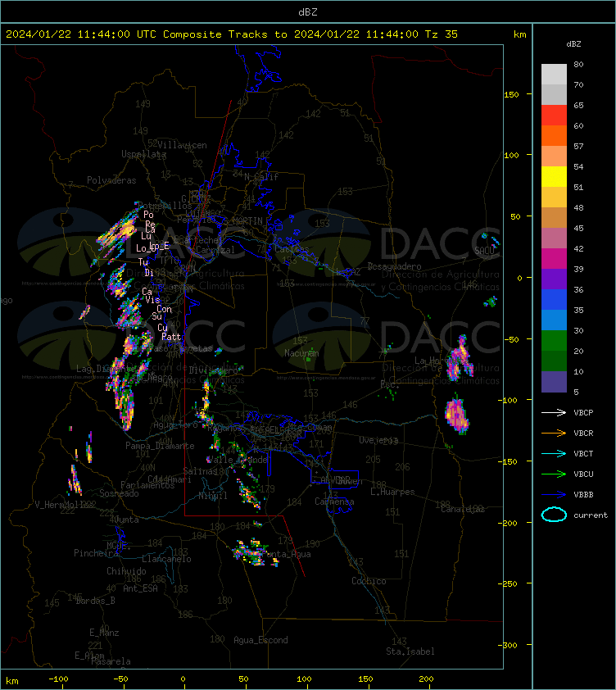Click the Pampa_Diamante place label
This screenshot has width=616, height=690.
160,445
